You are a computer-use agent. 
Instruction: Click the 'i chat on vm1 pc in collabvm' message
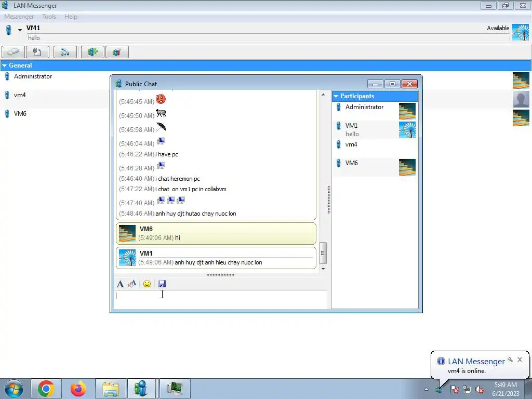(x=191, y=189)
